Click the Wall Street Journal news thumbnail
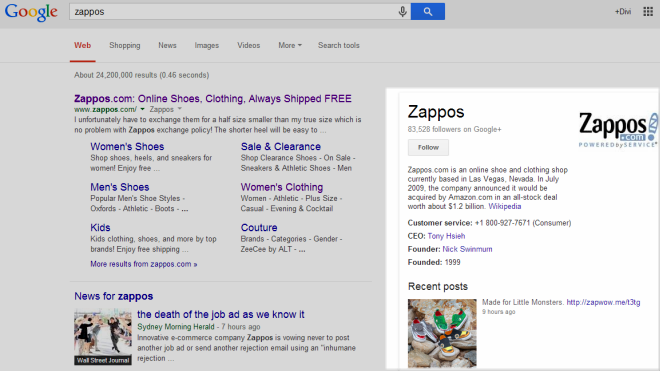This screenshot has height=371, width=660. (103, 336)
